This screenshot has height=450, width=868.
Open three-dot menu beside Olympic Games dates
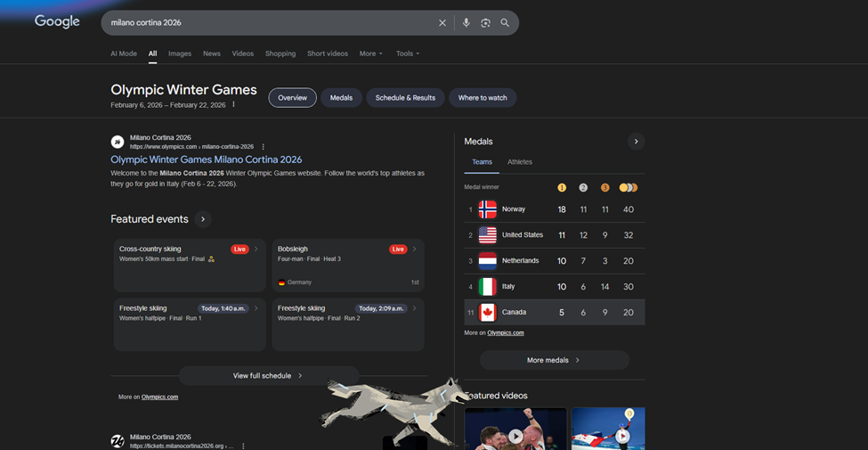coord(234,105)
